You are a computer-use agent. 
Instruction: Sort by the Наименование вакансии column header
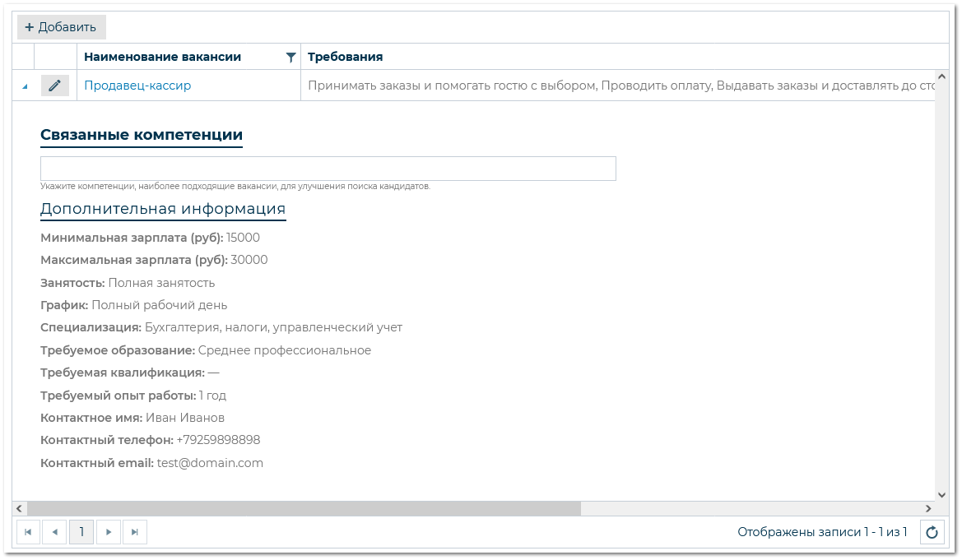click(x=162, y=57)
